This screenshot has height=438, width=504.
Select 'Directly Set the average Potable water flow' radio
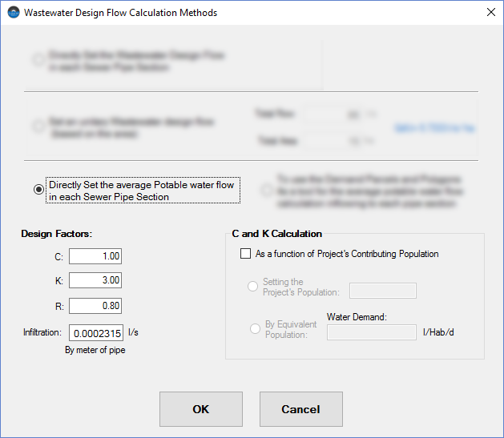[38, 190]
